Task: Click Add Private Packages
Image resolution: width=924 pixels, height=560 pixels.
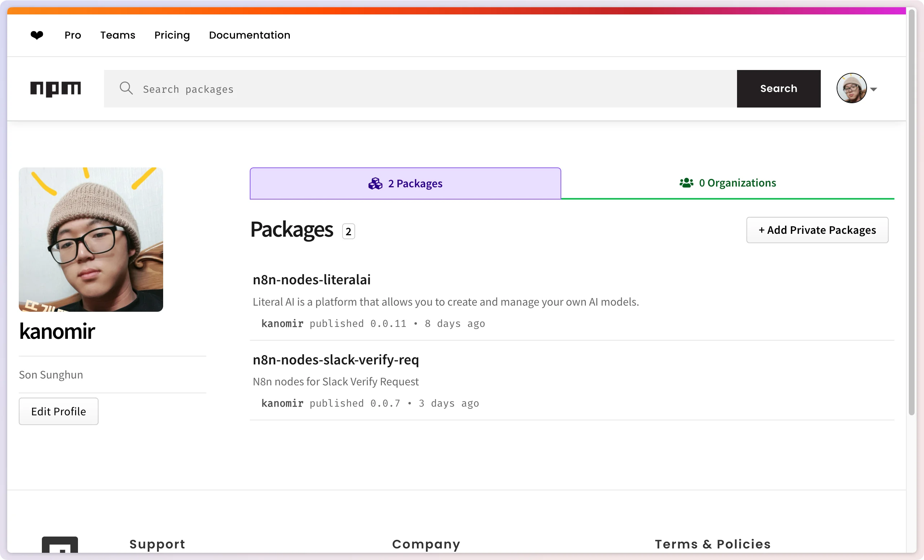Action: pyautogui.click(x=818, y=230)
